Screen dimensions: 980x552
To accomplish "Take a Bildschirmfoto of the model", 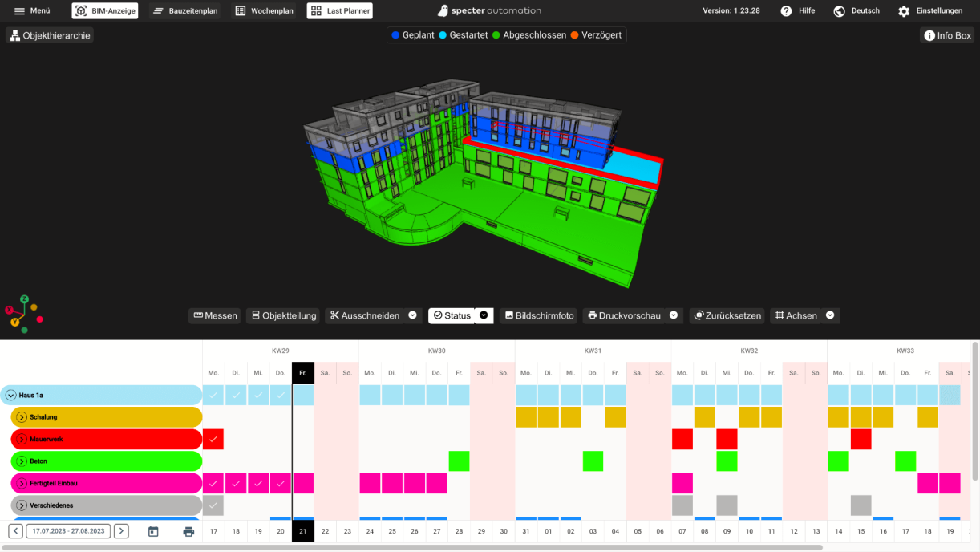I will pyautogui.click(x=538, y=316).
